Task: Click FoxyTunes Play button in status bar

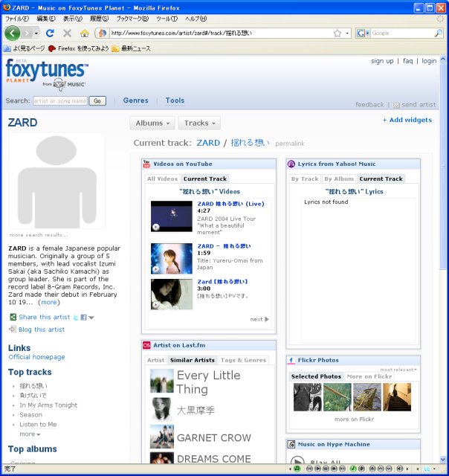Action: point(317,469)
